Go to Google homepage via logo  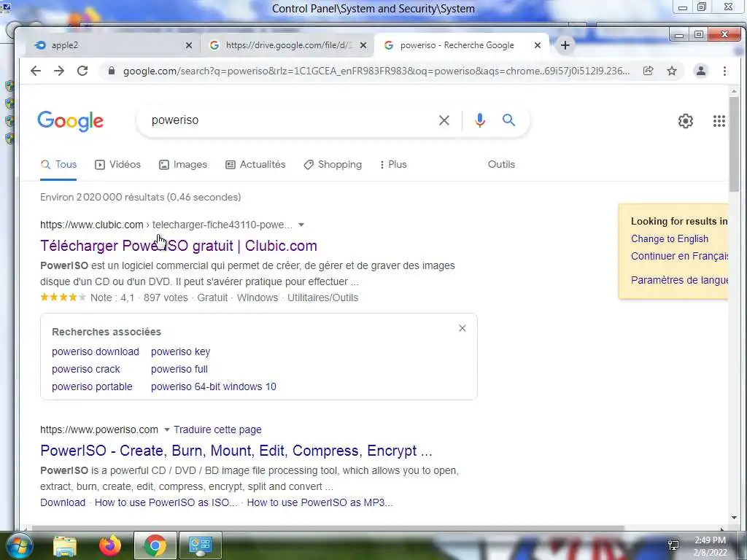pos(71,121)
